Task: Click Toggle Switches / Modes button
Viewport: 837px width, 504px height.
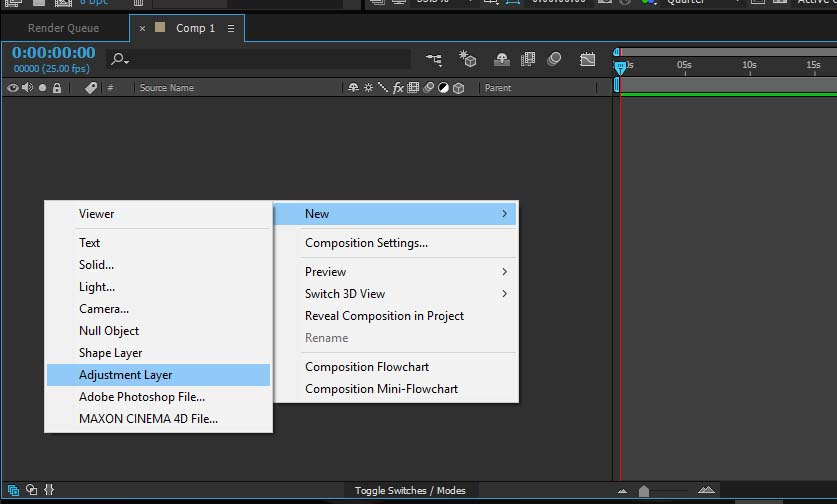Action: click(410, 490)
